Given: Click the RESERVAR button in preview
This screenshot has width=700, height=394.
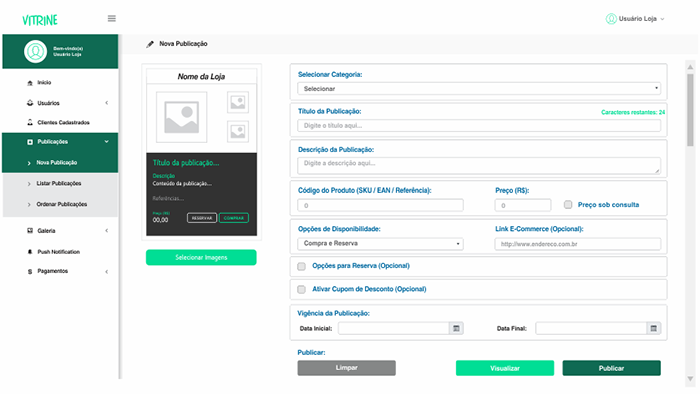Looking at the screenshot, I should (x=202, y=218).
